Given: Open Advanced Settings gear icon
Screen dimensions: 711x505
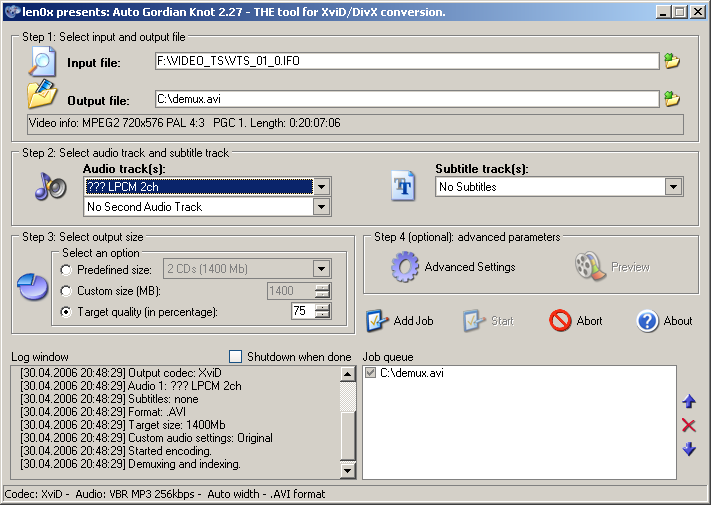Looking at the screenshot, I should pyautogui.click(x=404, y=267).
